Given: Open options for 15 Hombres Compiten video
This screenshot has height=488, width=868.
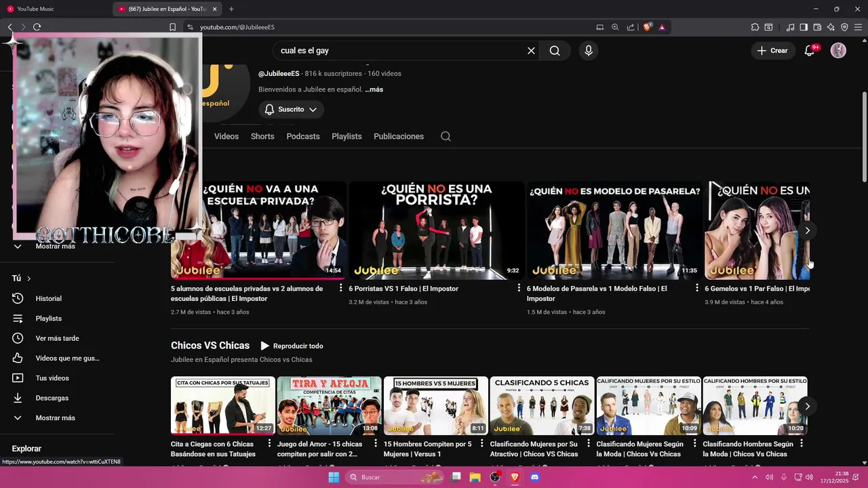Looking at the screenshot, I should [482, 444].
